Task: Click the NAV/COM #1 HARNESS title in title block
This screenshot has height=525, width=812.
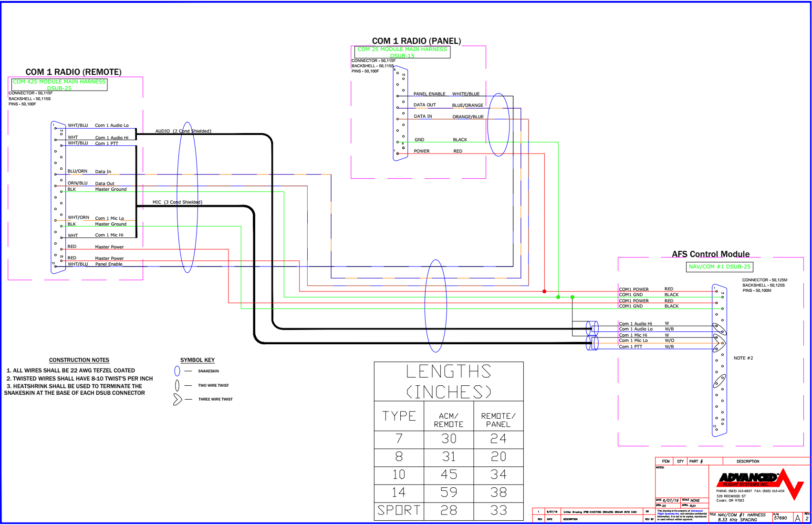Action: 741,515
